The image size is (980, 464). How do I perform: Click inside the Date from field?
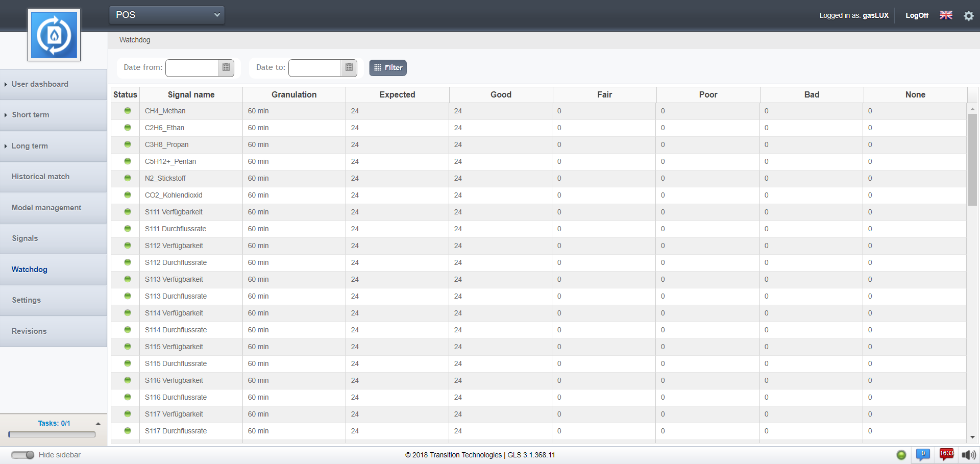click(192, 67)
